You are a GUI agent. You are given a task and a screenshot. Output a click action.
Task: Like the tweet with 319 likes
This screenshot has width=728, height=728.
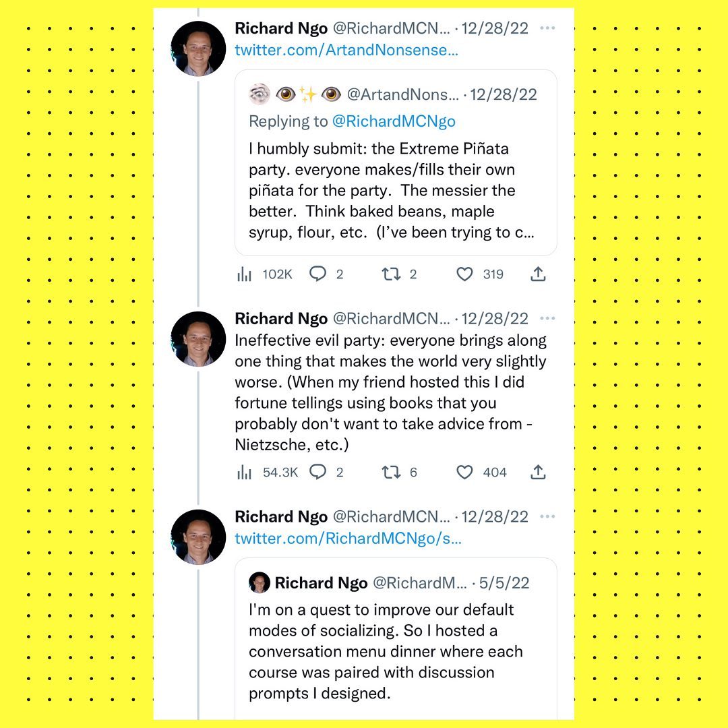tap(465, 274)
